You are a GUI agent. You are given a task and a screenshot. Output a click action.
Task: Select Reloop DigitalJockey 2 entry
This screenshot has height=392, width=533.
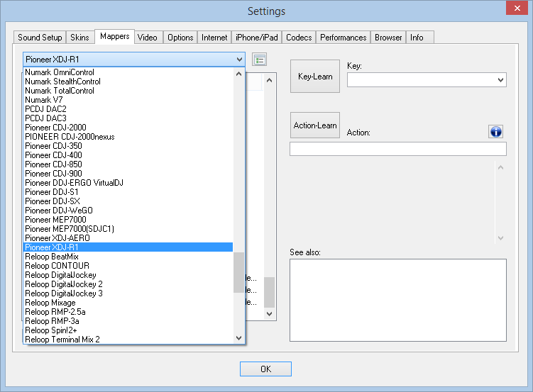click(128, 284)
